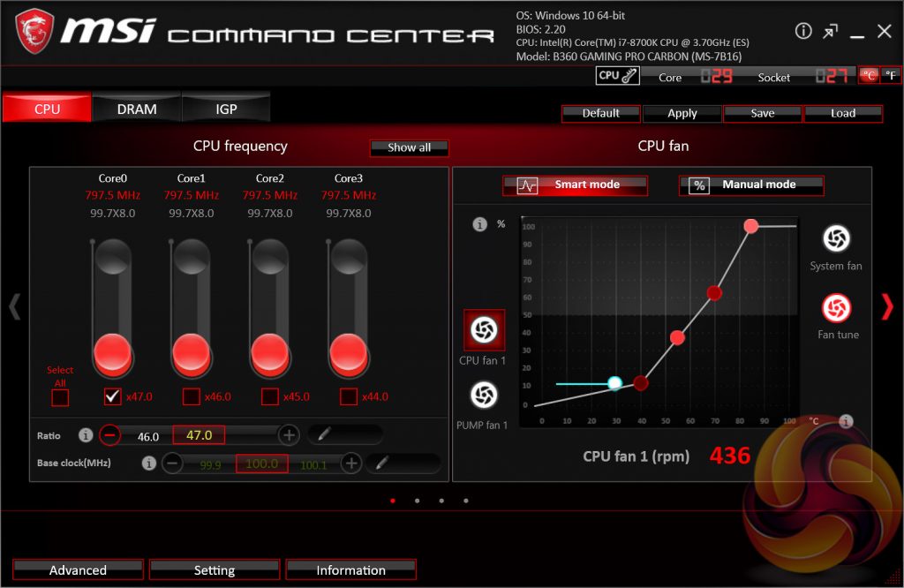904x588 pixels.
Task: Open the info icon in title bar
Action: [803, 31]
